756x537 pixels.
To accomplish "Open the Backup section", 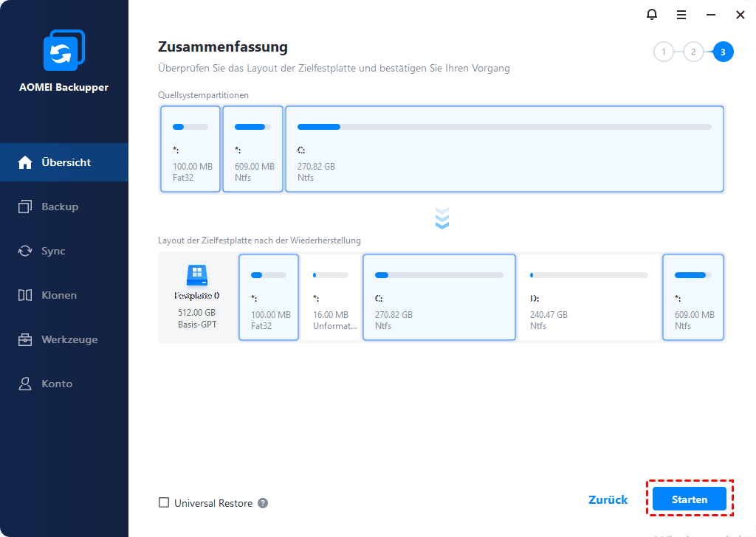I will click(64, 207).
